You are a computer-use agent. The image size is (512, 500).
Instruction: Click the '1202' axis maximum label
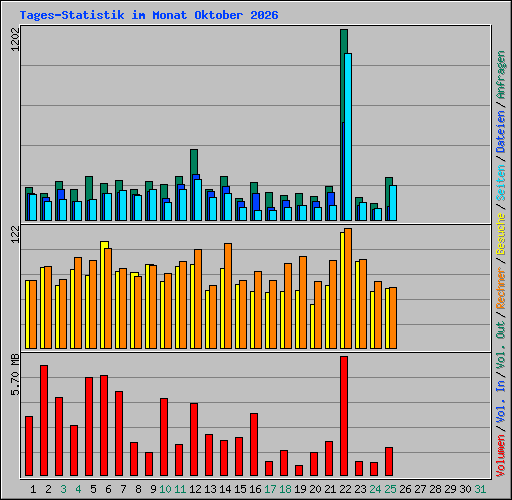tap(15, 39)
